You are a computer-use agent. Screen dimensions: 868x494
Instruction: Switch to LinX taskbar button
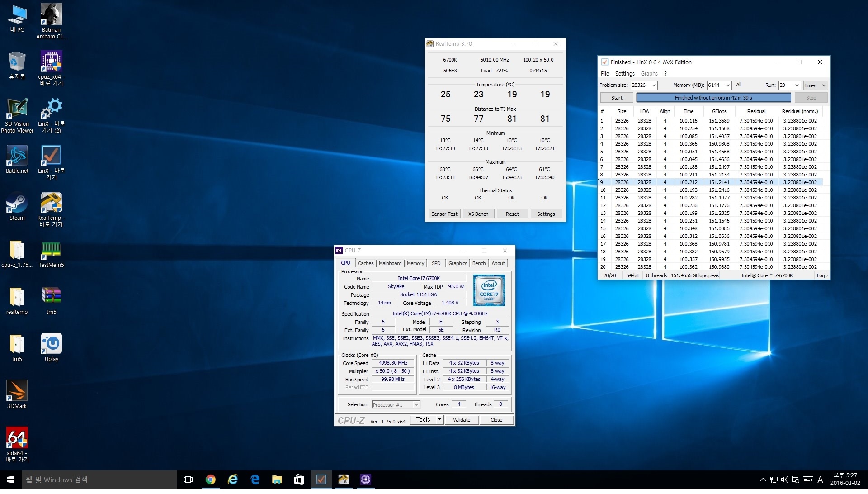(x=321, y=480)
